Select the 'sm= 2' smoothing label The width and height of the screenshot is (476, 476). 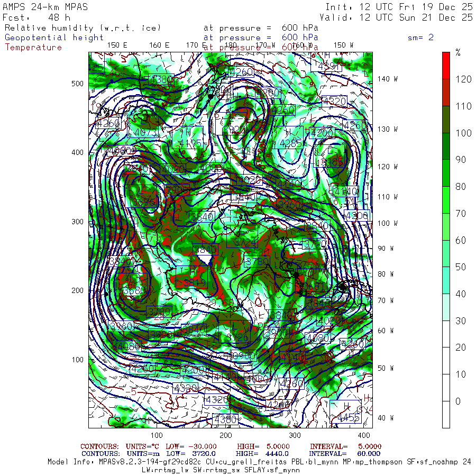click(x=421, y=38)
